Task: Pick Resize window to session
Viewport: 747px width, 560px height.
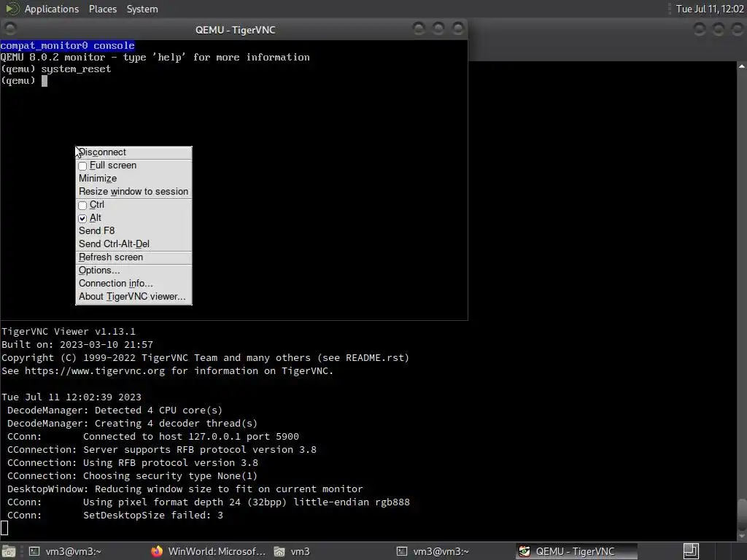Action: [133, 192]
